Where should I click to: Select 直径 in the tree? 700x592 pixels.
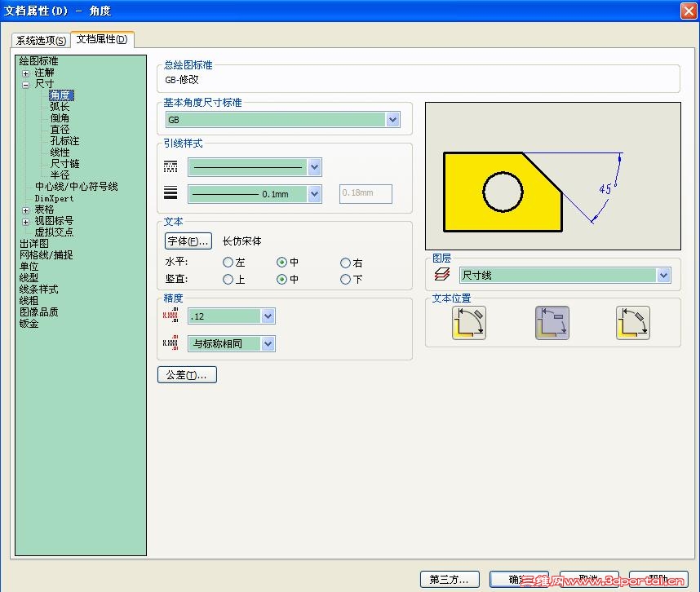click(x=60, y=130)
